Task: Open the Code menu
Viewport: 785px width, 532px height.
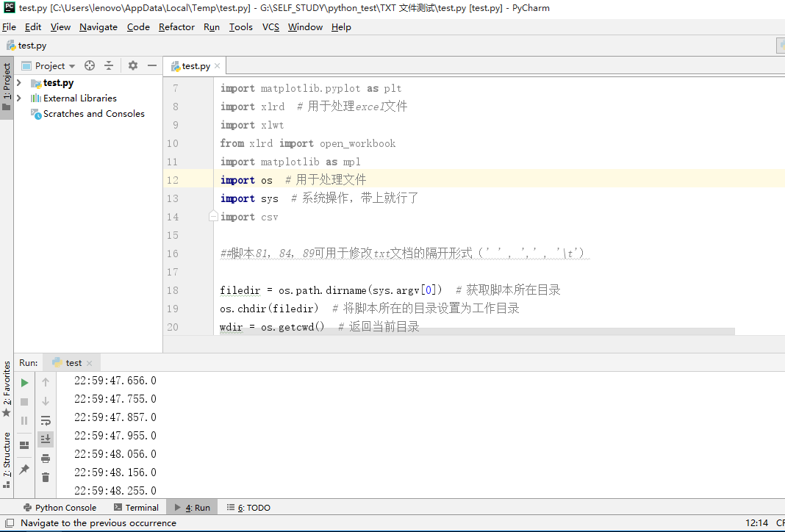Action: pyautogui.click(x=138, y=27)
